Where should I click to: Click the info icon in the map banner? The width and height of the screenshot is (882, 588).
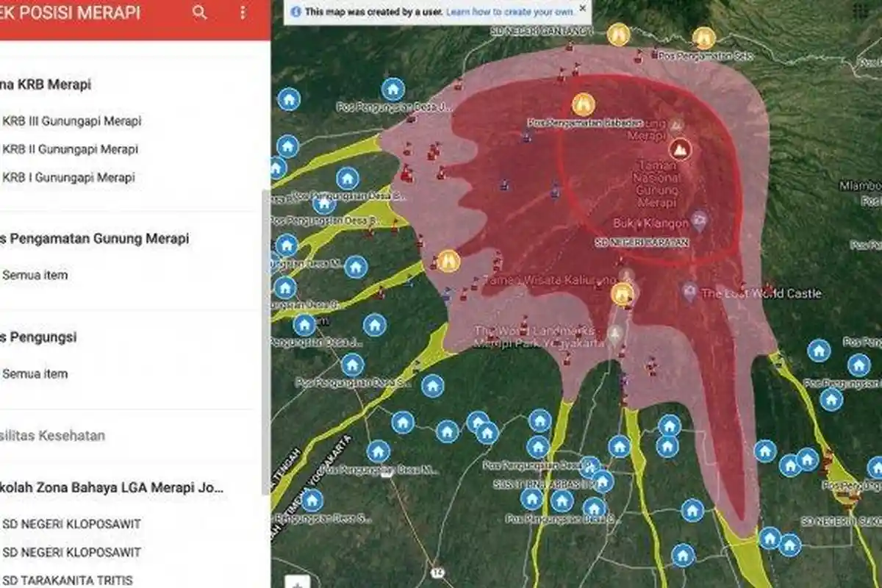click(295, 12)
